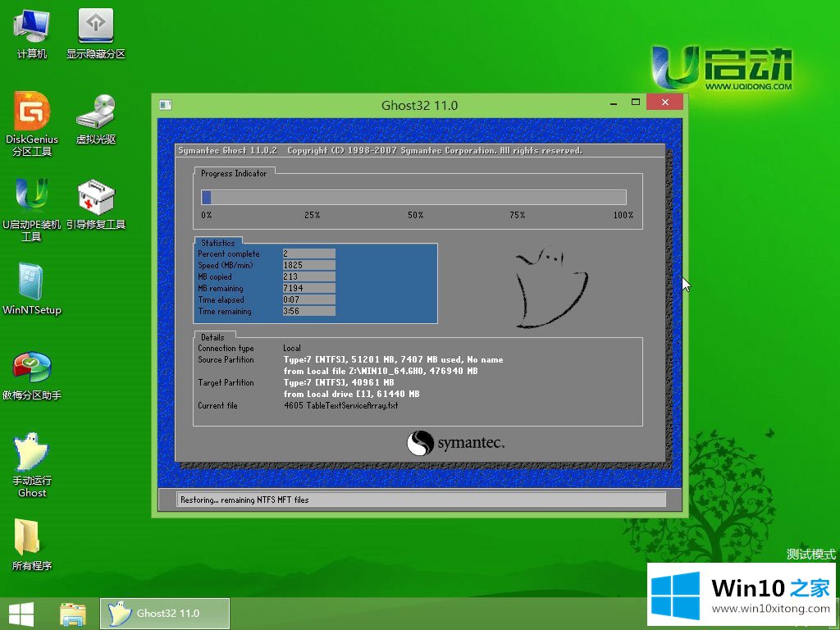Screen dimensions: 840x630
Task: Open the 虚拟光驱 virtual drive icon
Action: tap(95, 119)
